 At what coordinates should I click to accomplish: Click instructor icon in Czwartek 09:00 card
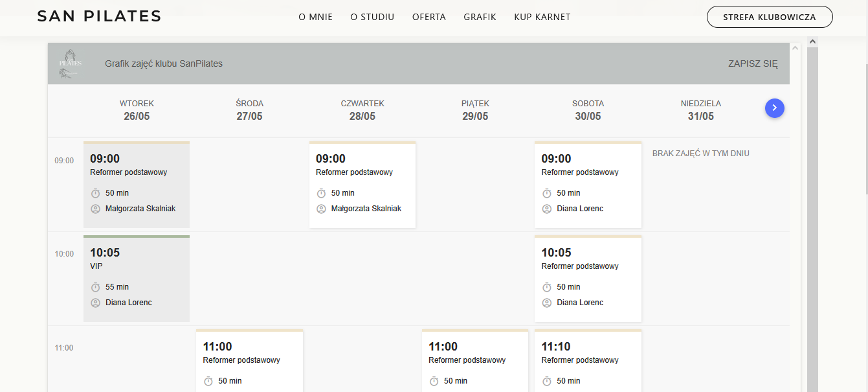tap(321, 209)
